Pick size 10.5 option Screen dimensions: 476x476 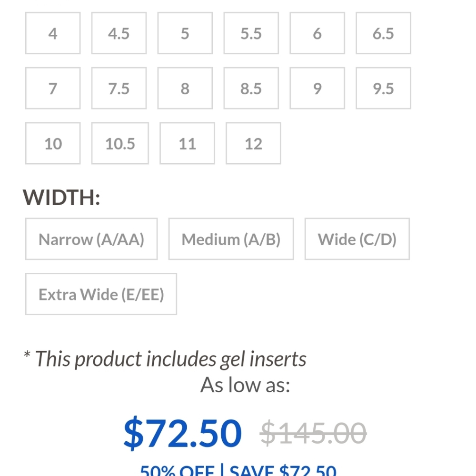click(120, 143)
